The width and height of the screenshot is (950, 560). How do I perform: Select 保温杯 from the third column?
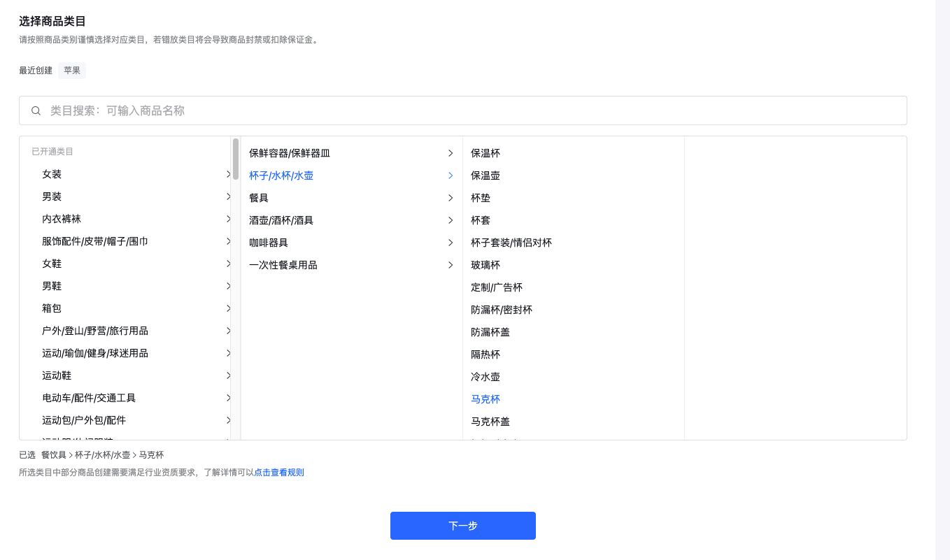(485, 153)
